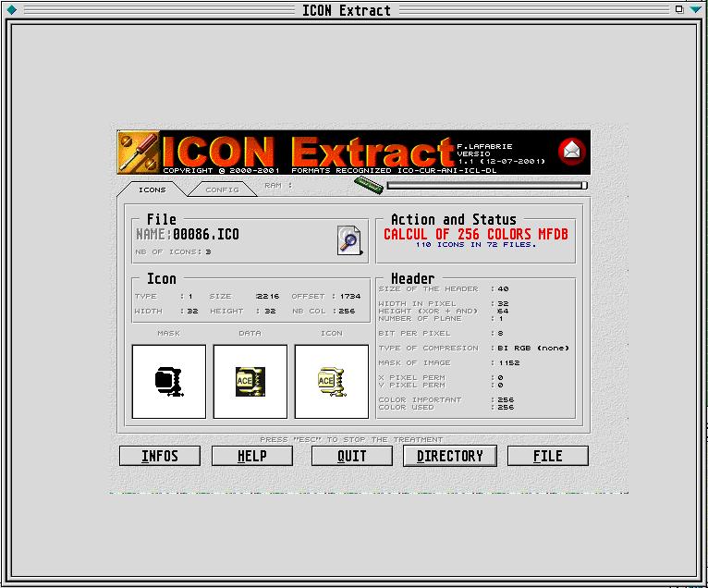This screenshot has width=708, height=588.
Task: Select the MASK preview thumbnail
Action: (x=168, y=381)
